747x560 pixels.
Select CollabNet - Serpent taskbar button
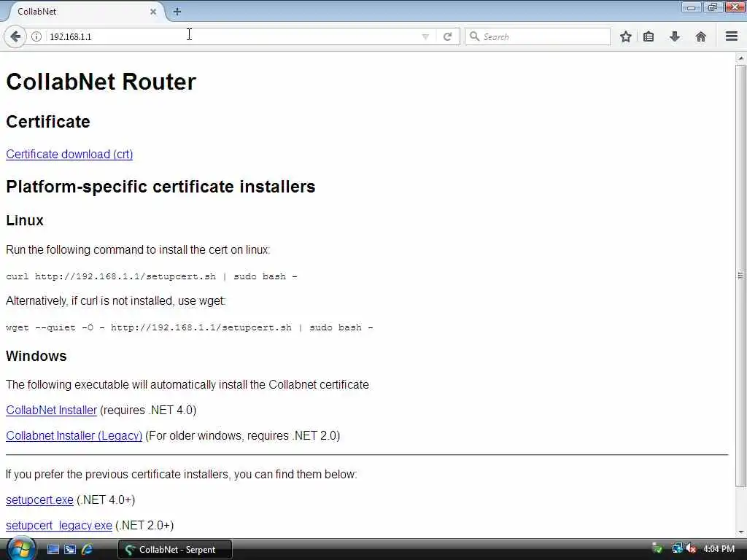(x=175, y=549)
